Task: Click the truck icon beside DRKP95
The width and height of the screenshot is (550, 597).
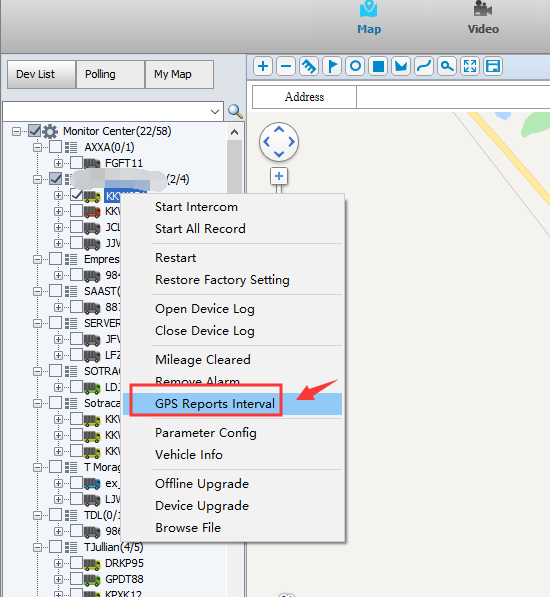Action: pos(92,563)
